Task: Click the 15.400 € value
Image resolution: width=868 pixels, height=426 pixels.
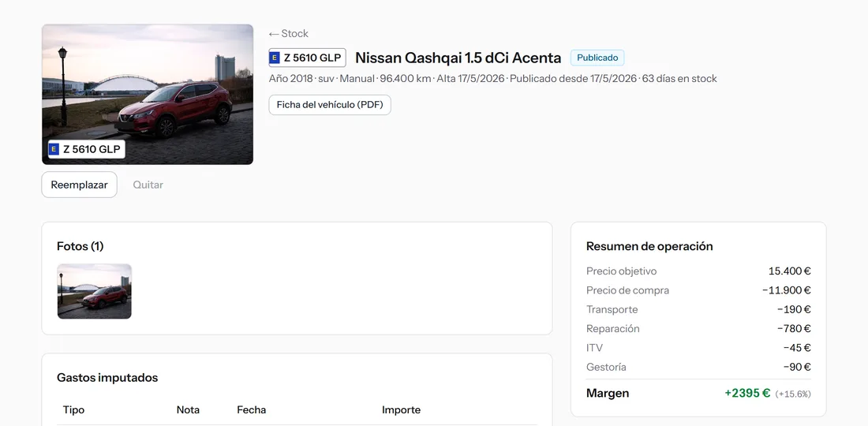Action: click(789, 271)
